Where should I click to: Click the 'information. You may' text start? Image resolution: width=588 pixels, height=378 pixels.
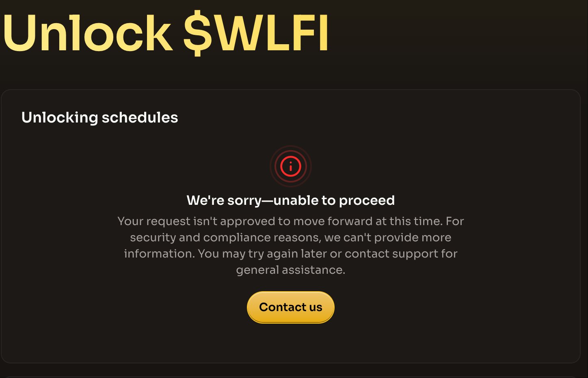coord(171,254)
